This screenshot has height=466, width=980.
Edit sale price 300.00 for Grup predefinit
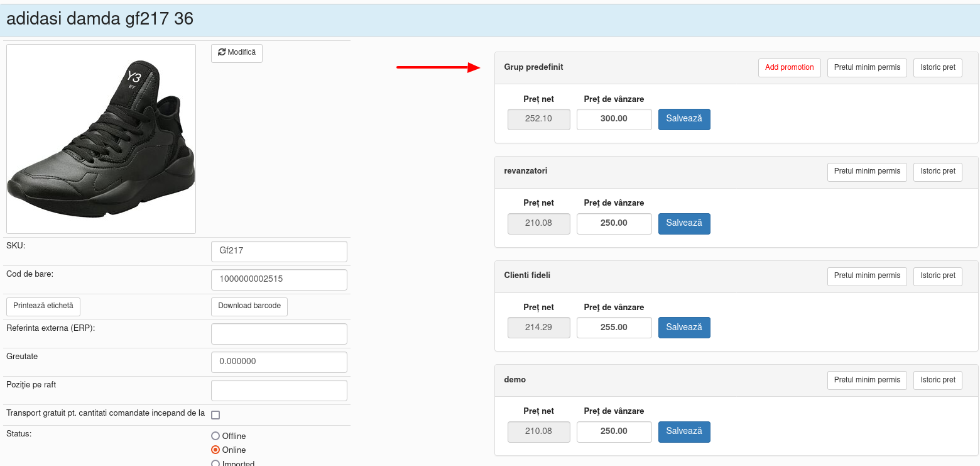tap(614, 119)
